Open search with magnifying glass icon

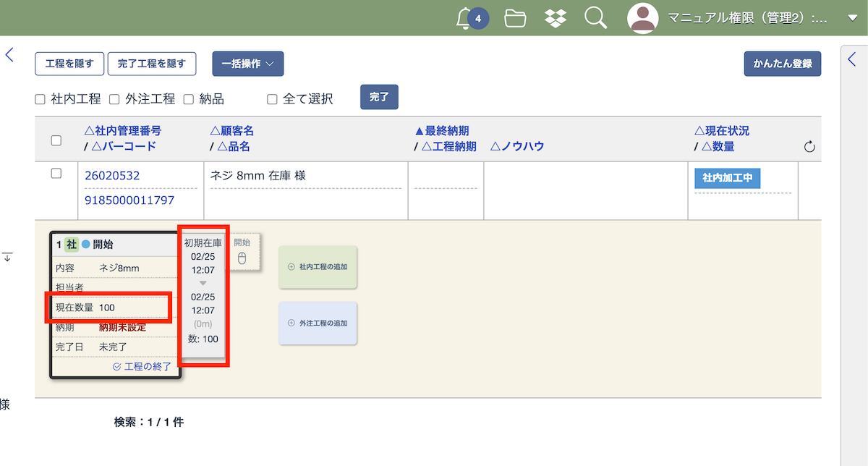tap(595, 18)
